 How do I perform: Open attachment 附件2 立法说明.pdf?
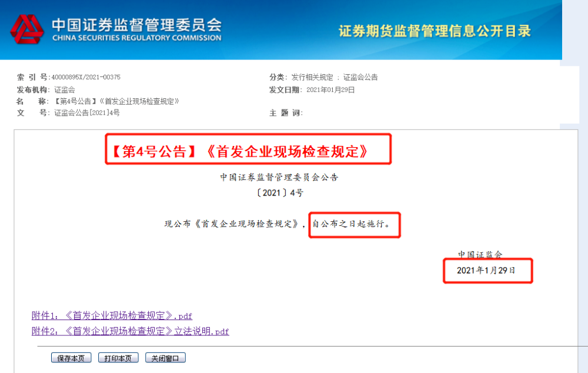tap(130, 331)
